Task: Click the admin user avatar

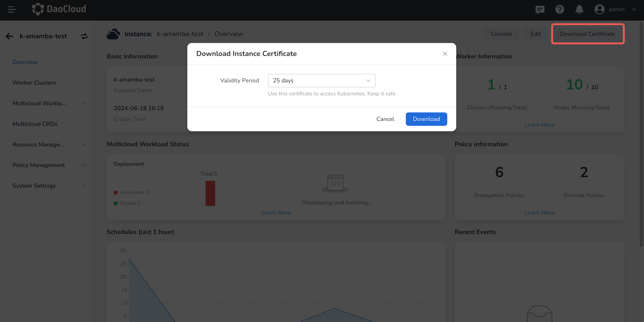Action: [x=599, y=9]
